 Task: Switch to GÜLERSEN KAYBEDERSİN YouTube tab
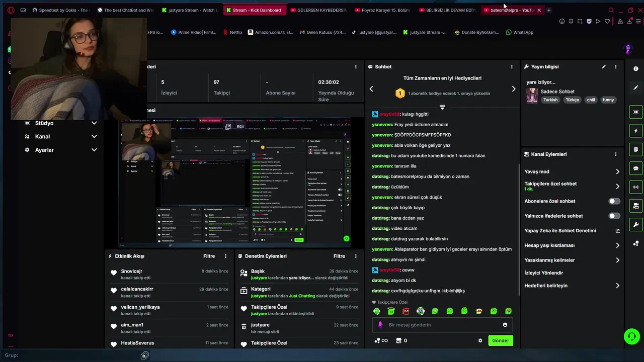[x=318, y=10]
